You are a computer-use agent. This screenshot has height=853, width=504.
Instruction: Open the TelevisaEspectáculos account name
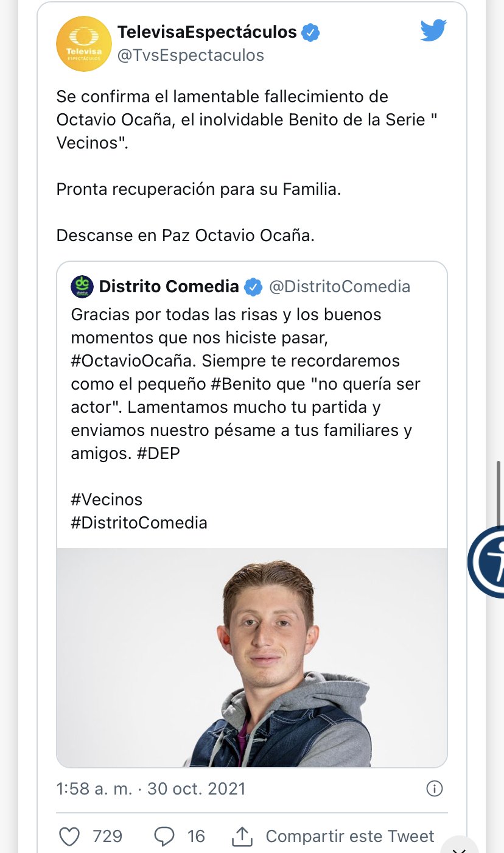tap(207, 32)
